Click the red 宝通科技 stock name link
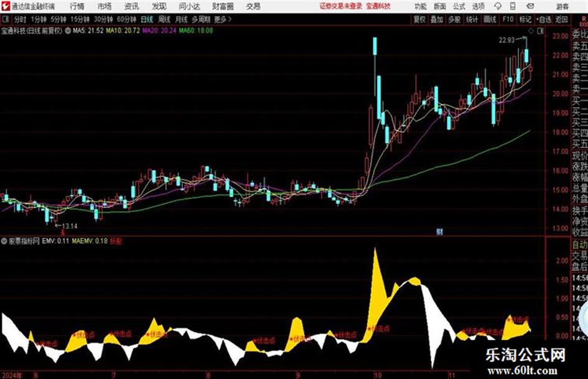Viewport: 588px width, 379px height. point(378,6)
